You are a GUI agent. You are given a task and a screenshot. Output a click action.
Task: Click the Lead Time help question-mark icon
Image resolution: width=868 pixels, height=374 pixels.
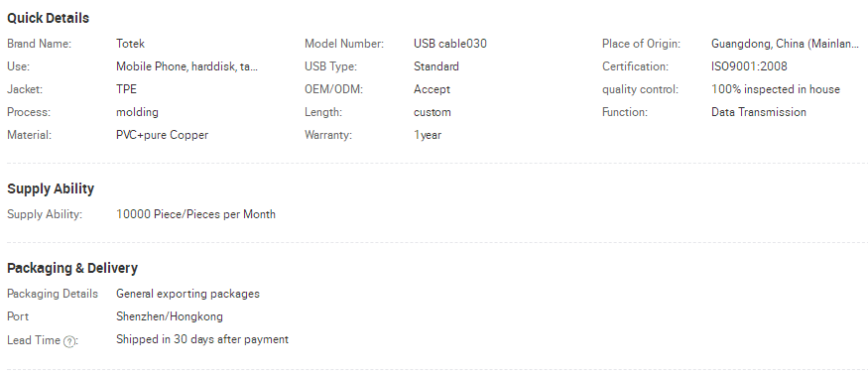(x=68, y=342)
